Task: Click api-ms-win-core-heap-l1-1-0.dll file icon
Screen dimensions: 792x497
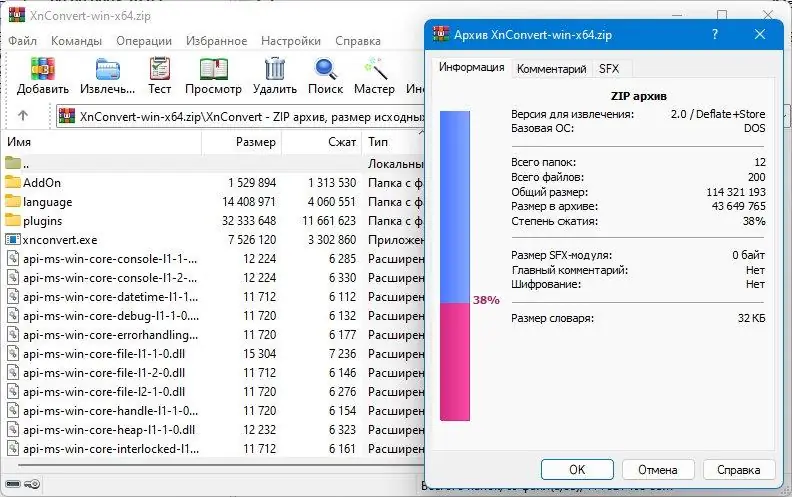Action: point(13,430)
